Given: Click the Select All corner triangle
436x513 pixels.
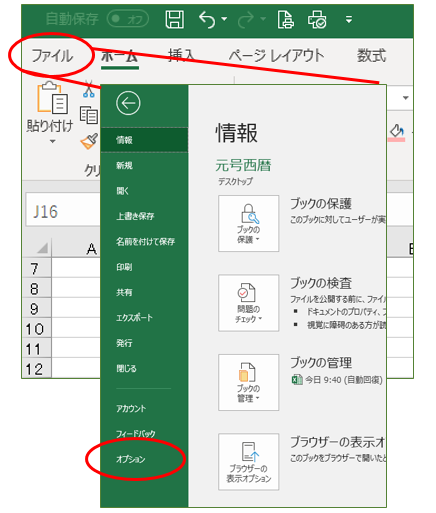Looking at the screenshot, I should pos(42,248).
